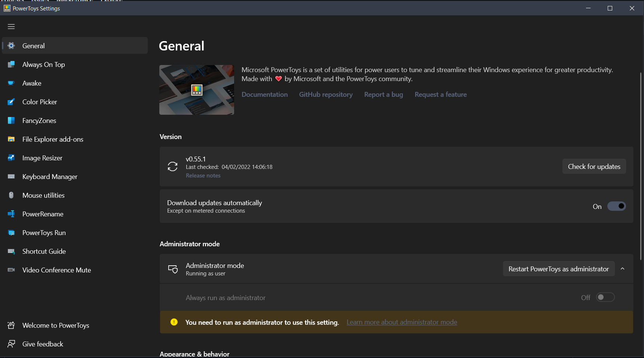Open Video Conference Mute settings icon
Image resolution: width=644 pixels, height=358 pixels.
click(11, 270)
